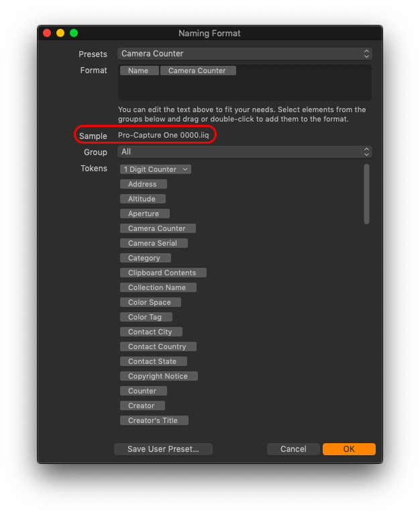Click the Tokens list scrollbar
This screenshot has width=420, height=513.
pos(366,194)
